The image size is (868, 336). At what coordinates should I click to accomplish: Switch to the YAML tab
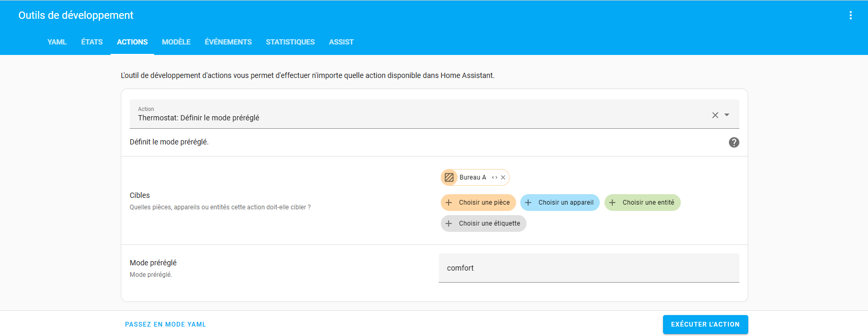pyautogui.click(x=57, y=42)
